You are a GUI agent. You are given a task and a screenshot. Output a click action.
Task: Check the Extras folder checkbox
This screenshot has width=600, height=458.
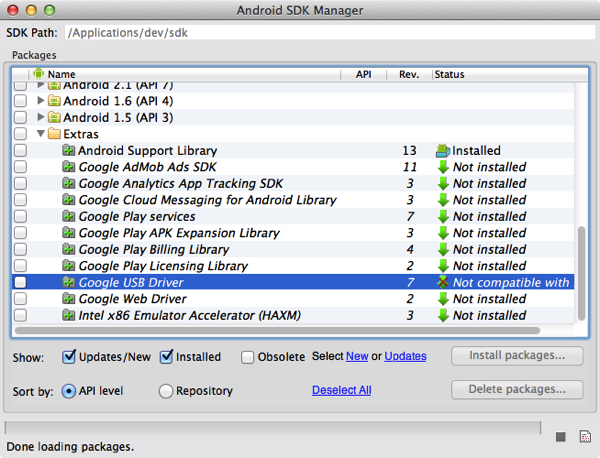pyautogui.click(x=20, y=134)
